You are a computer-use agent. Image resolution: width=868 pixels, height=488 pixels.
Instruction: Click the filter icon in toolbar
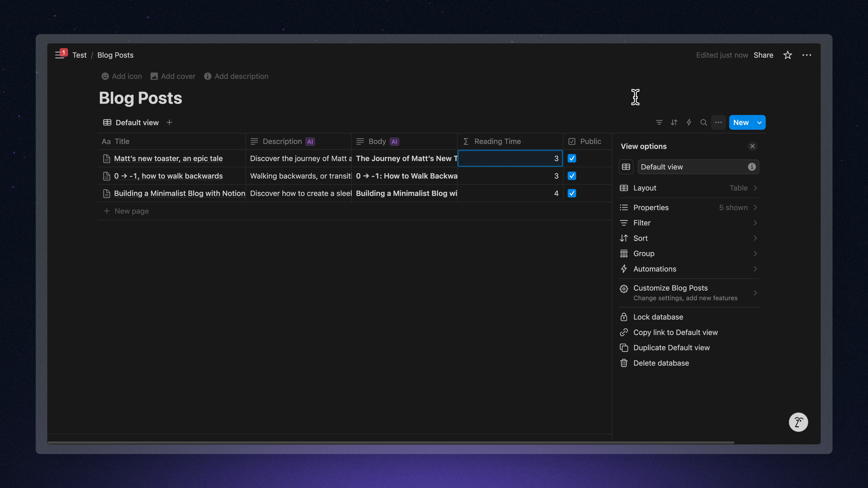(x=659, y=123)
